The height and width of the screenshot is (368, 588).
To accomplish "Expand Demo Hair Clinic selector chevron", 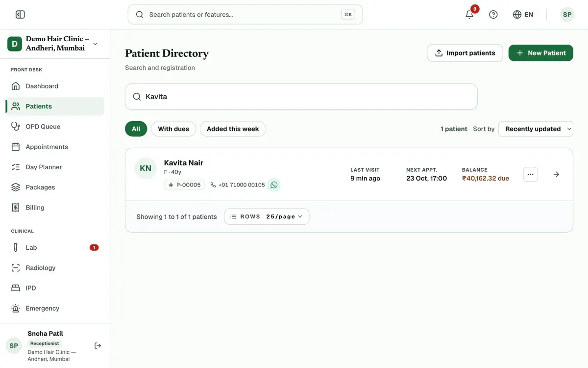I will [95, 44].
